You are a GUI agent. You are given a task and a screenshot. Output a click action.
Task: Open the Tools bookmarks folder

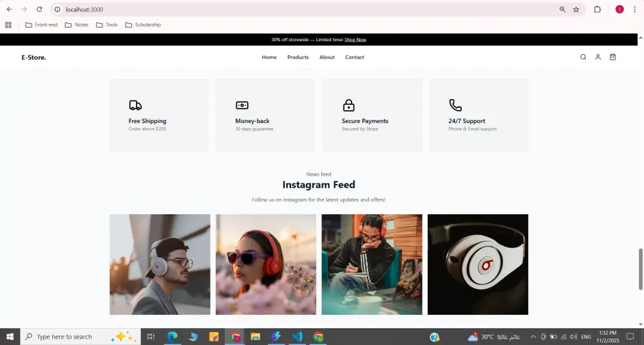point(107,24)
